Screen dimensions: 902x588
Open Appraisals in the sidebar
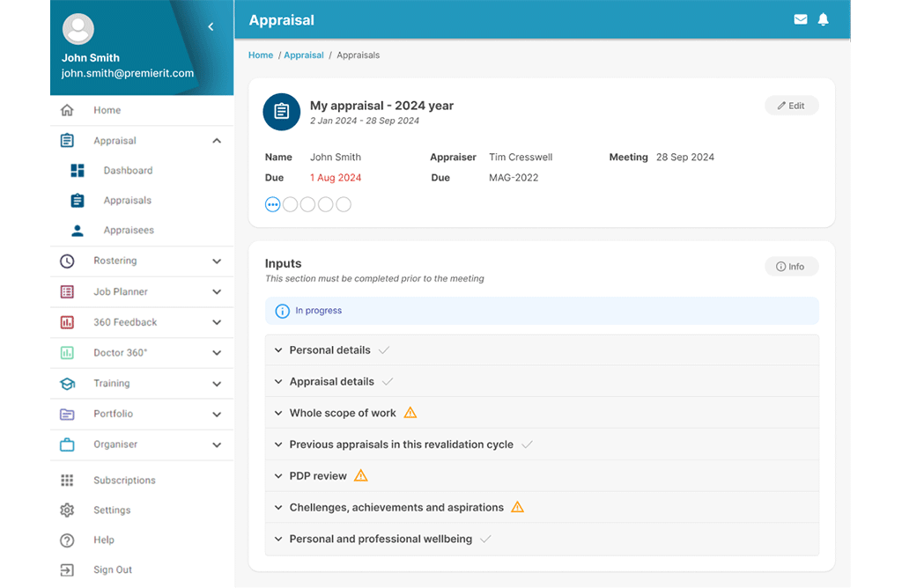(127, 200)
